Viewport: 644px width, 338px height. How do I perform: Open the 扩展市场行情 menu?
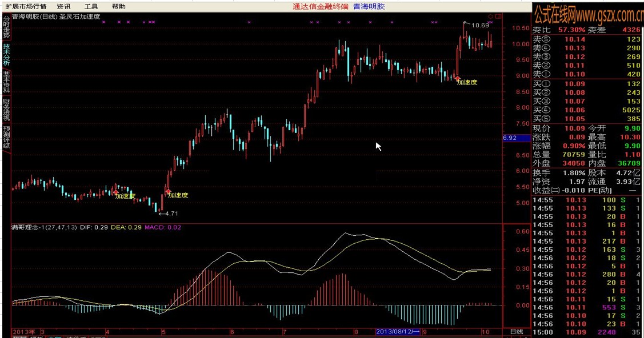(26, 6)
